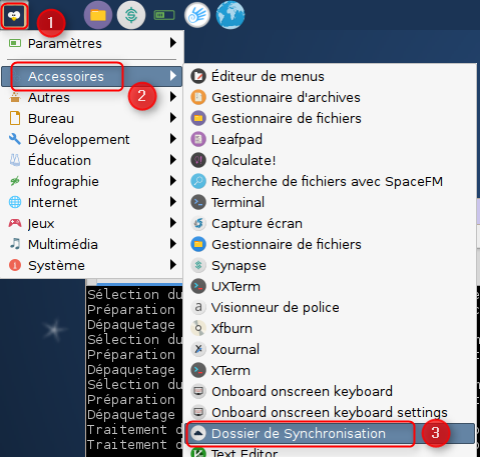Click blue Gestionnaire de fichiers icon below Capture écran
480x457 pixels.
[198, 244]
